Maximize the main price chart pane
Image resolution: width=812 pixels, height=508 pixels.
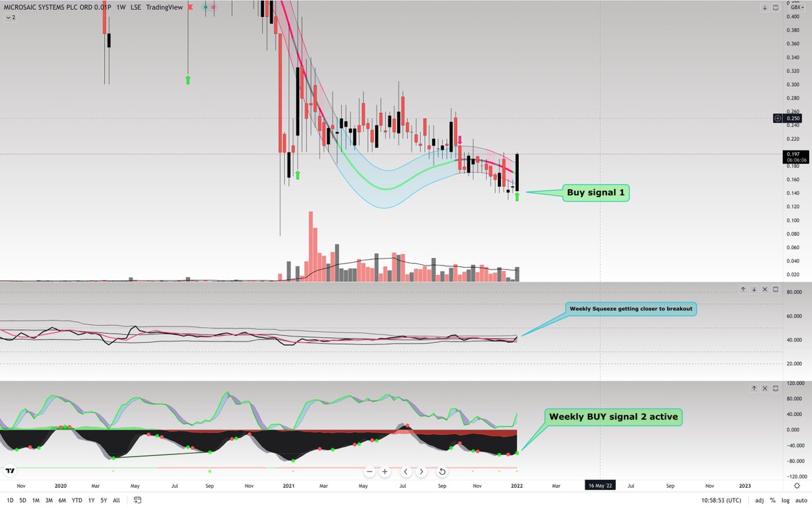click(776, 7)
